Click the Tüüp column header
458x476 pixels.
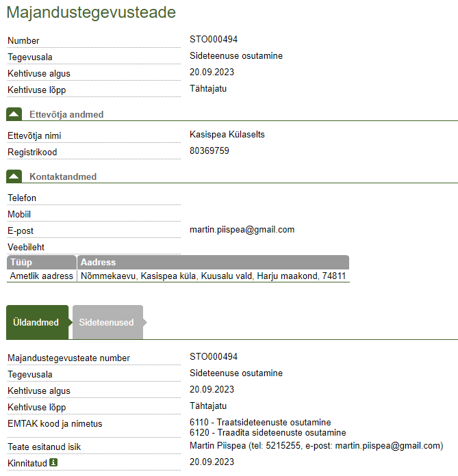pyautogui.click(x=41, y=262)
